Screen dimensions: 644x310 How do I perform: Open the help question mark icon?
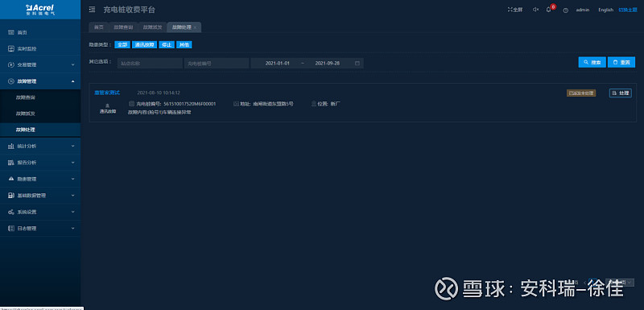point(566,10)
